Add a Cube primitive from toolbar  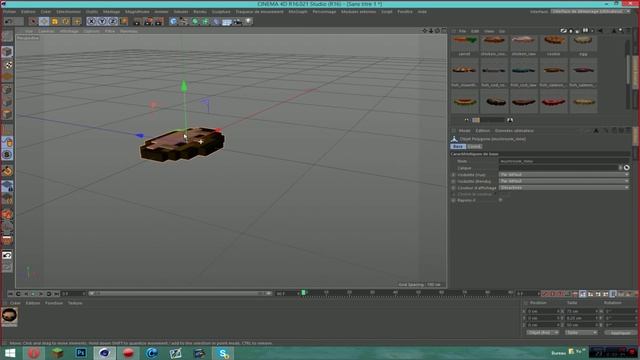[x=173, y=21]
